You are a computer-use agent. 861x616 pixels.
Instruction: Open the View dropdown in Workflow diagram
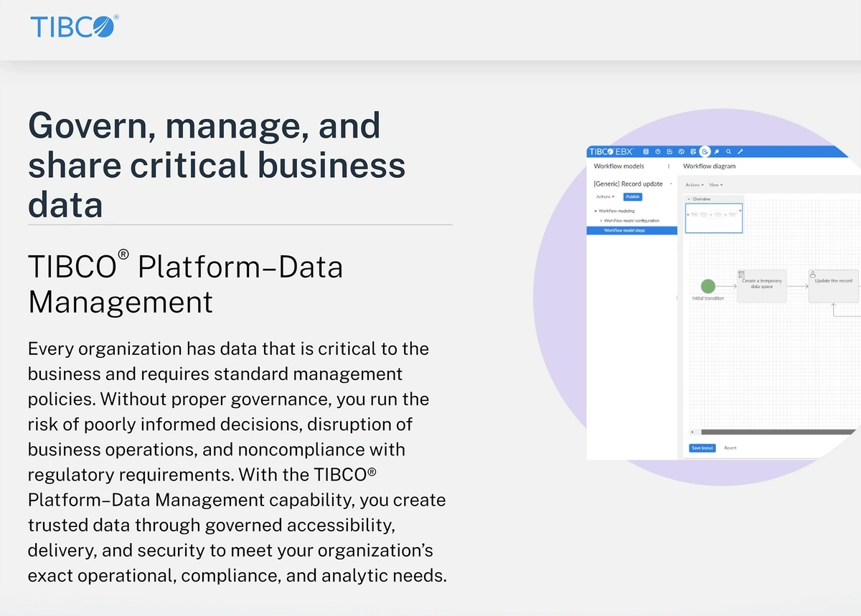click(716, 185)
